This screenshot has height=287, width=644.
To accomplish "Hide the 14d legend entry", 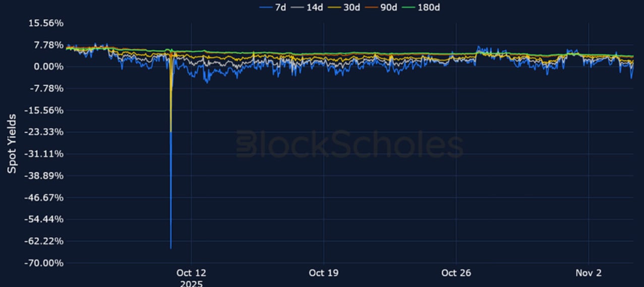I will pyautogui.click(x=311, y=7).
